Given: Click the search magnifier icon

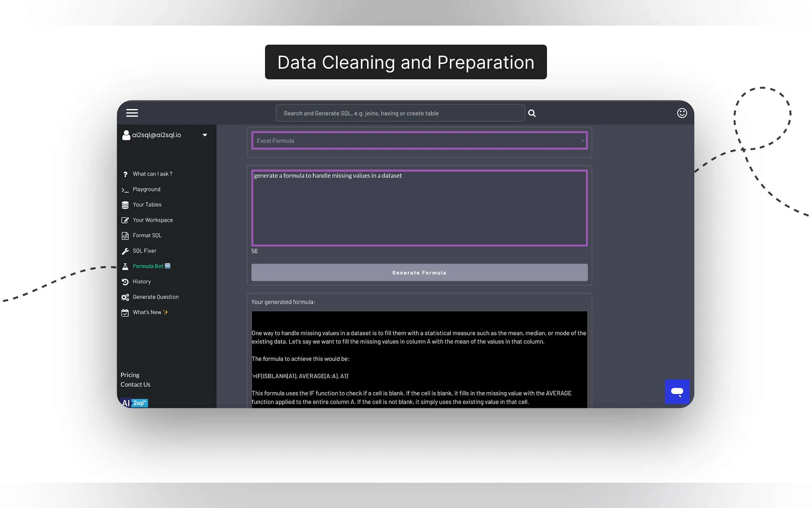Looking at the screenshot, I should pos(532,113).
